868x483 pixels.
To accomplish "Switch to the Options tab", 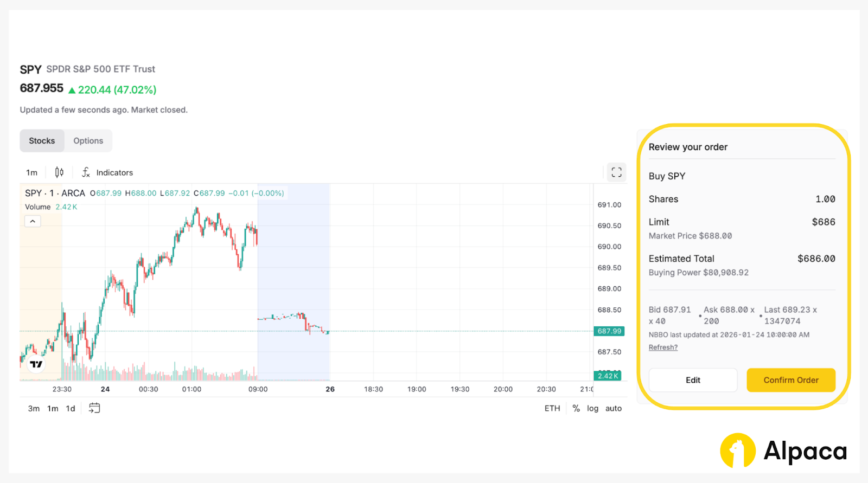I will (88, 141).
